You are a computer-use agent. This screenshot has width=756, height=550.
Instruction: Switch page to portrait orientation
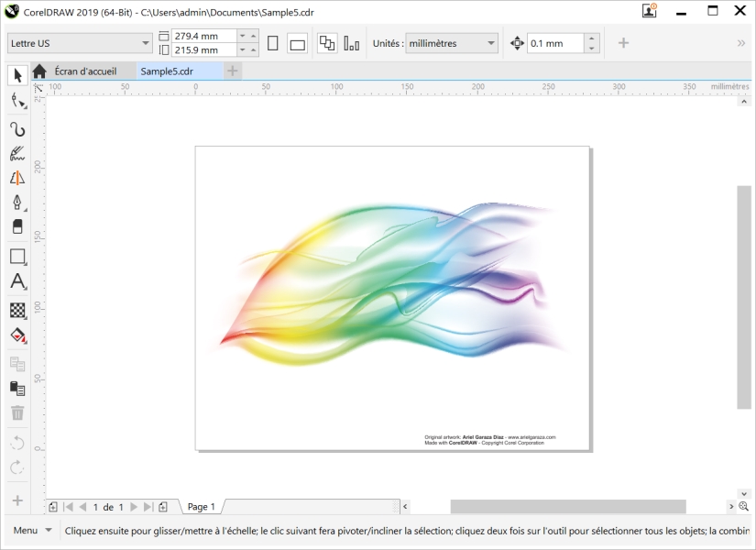coord(272,43)
